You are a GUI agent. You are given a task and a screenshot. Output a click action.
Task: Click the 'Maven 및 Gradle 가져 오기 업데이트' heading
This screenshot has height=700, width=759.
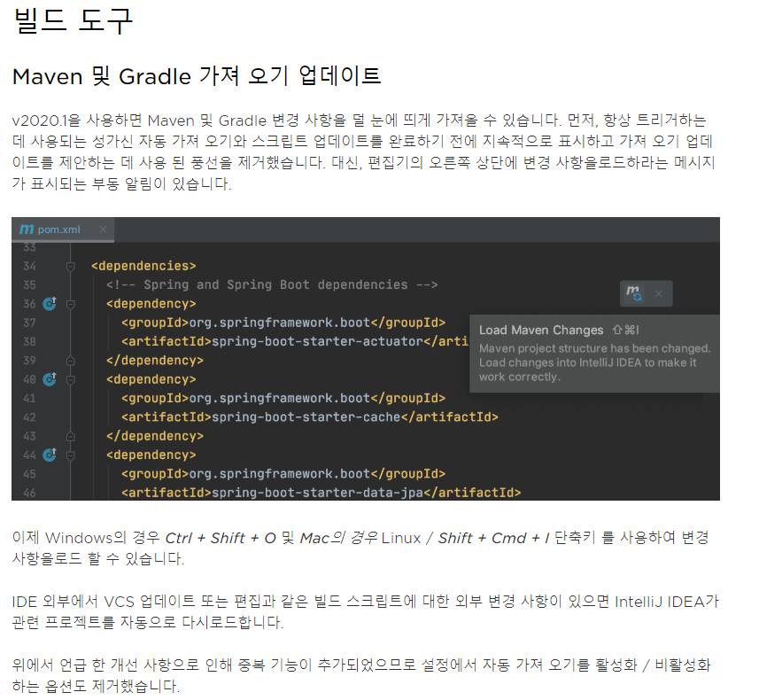pyautogui.click(x=197, y=76)
